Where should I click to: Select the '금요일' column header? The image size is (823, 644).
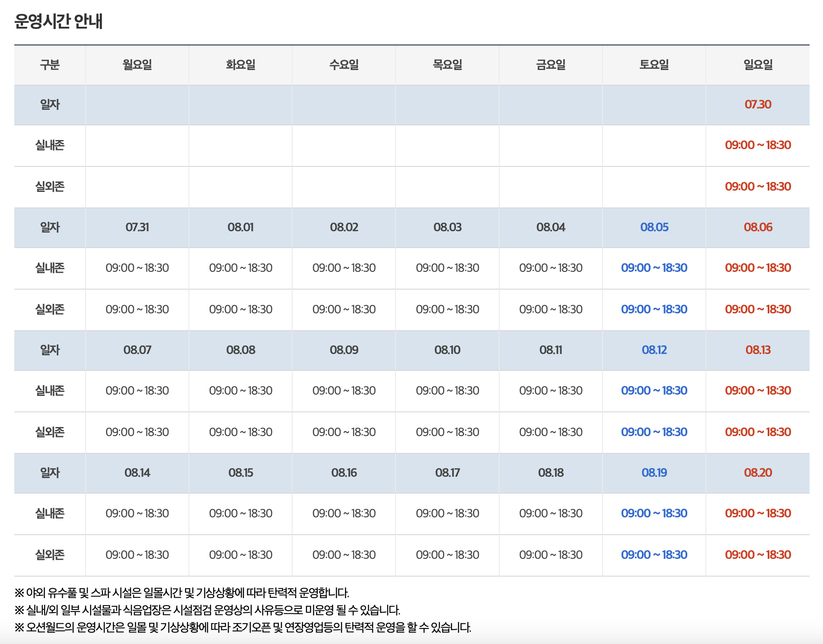click(x=551, y=65)
